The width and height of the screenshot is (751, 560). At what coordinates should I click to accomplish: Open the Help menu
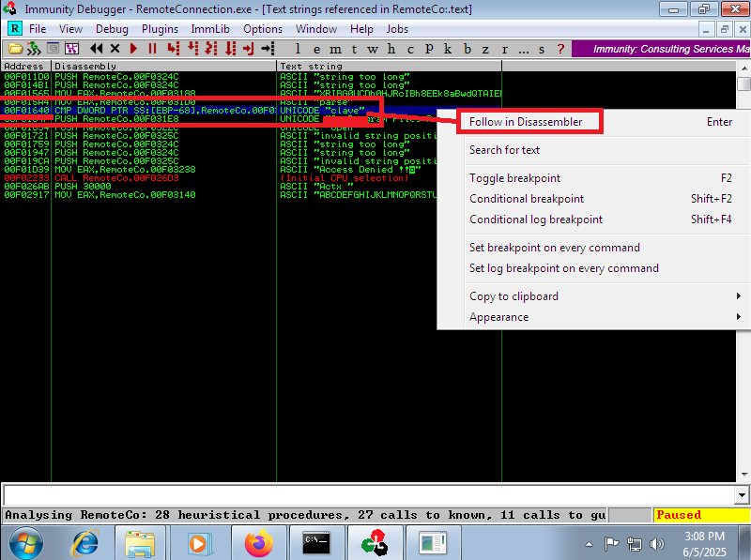[361, 29]
